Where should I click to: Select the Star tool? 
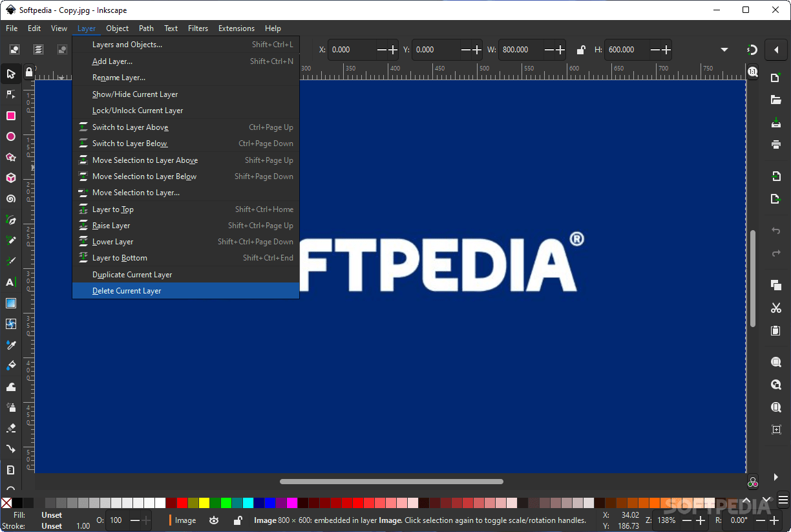coord(10,157)
